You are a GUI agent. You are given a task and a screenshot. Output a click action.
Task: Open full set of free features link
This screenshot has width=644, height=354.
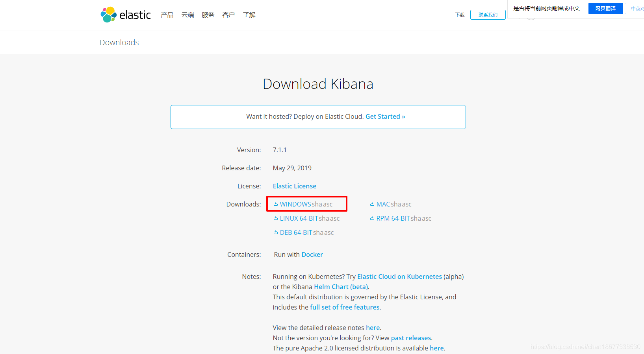(x=345, y=307)
